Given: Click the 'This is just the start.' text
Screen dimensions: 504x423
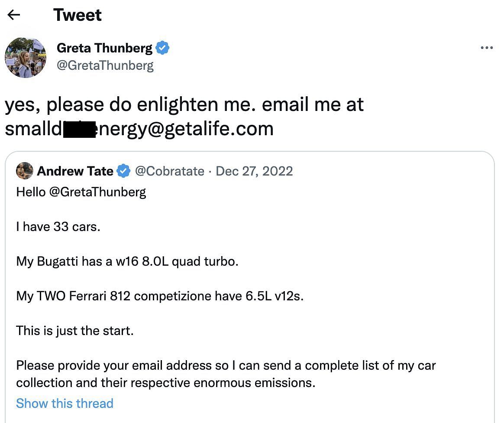Looking at the screenshot, I should (75, 331).
